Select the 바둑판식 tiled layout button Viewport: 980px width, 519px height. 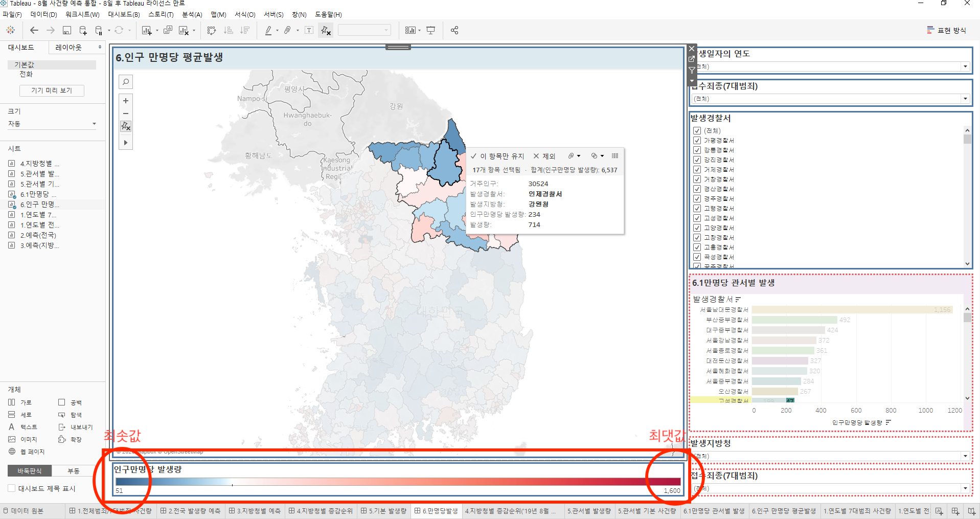[x=30, y=470]
